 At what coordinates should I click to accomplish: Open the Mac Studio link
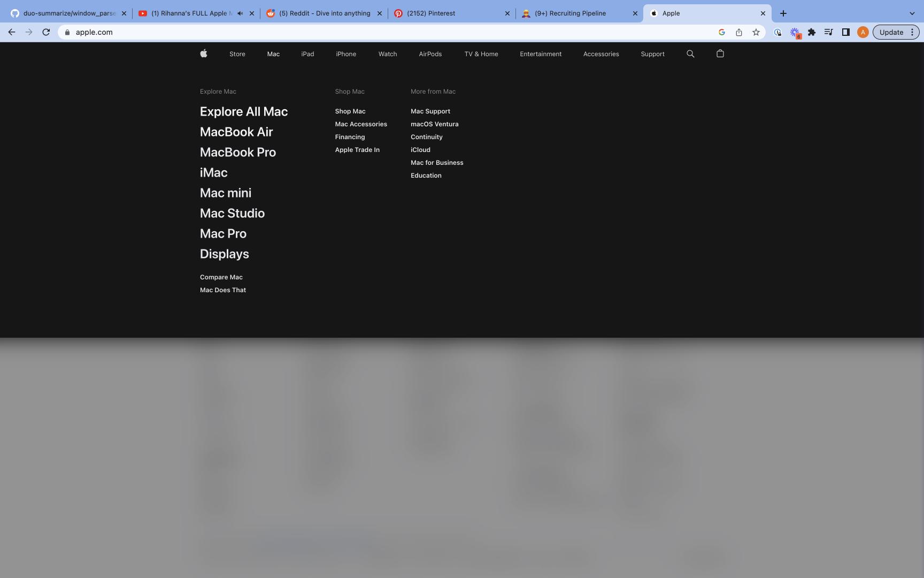[x=232, y=213]
